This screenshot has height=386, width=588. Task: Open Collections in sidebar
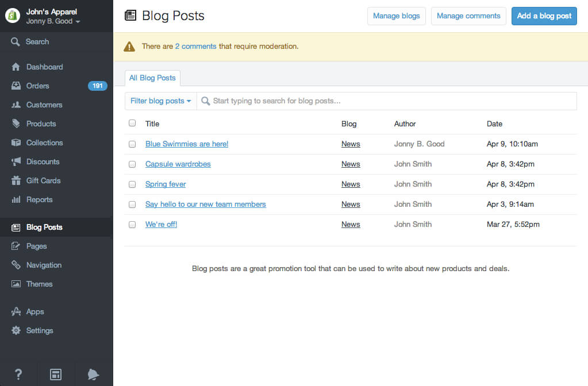(x=44, y=143)
